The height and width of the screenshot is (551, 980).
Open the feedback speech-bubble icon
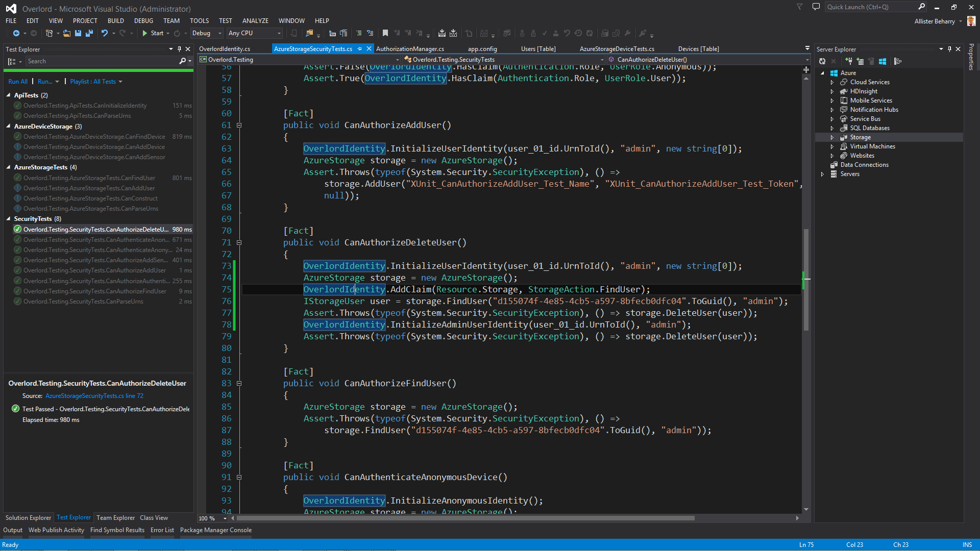[816, 7]
